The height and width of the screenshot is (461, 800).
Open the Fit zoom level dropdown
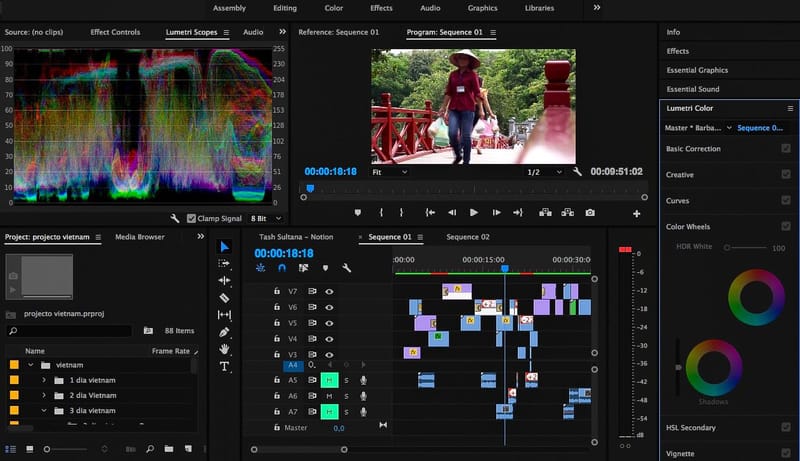(x=390, y=172)
